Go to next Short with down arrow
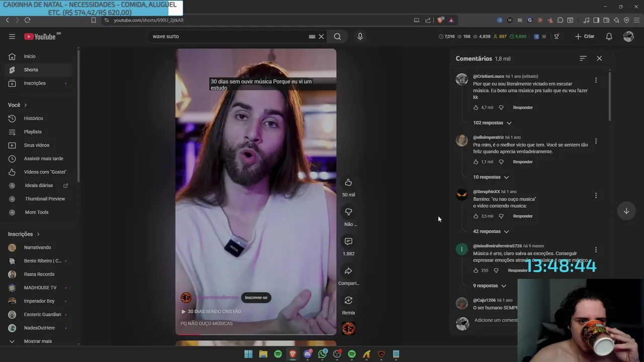This screenshot has width=644, height=362. pos(626,211)
